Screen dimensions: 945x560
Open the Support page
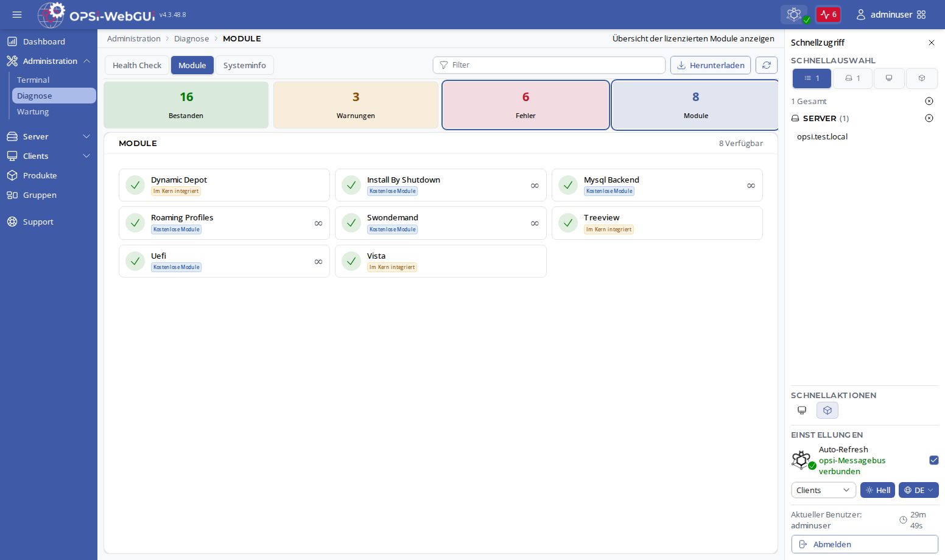(x=38, y=222)
